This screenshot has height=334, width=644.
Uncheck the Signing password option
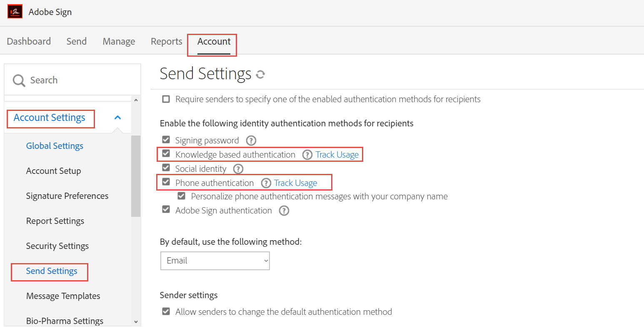[x=166, y=139]
